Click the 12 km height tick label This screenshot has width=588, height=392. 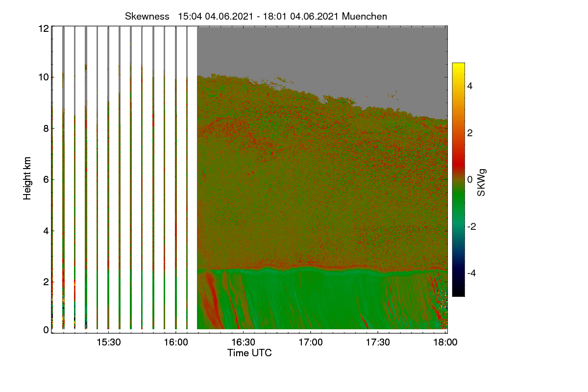(x=43, y=28)
